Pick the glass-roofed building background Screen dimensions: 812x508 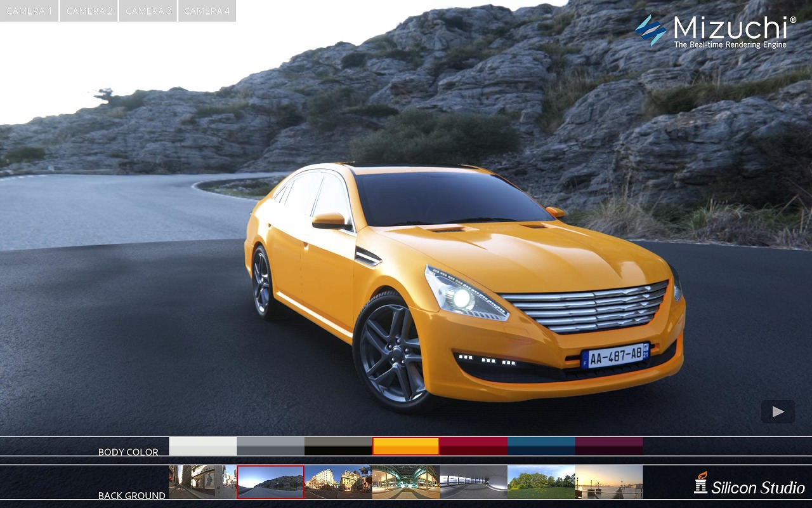coord(406,482)
